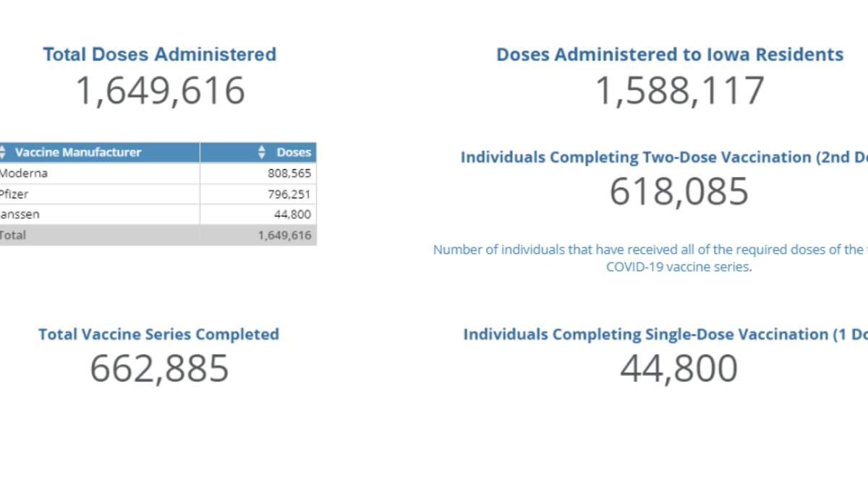Click sort arrows beside Vaccine Manufacturer header
The width and height of the screenshot is (868, 488).
(2, 153)
